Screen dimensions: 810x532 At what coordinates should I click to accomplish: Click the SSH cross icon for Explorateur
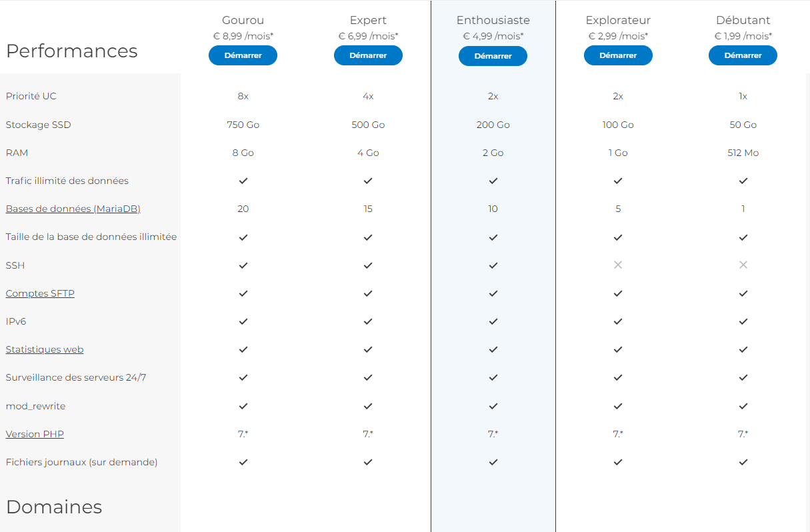click(x=618, y=265)
